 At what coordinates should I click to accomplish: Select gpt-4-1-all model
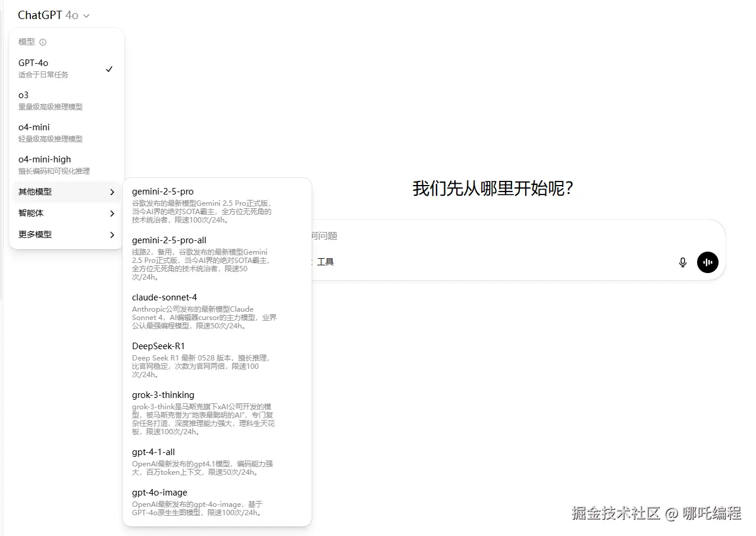pos(217,462)
